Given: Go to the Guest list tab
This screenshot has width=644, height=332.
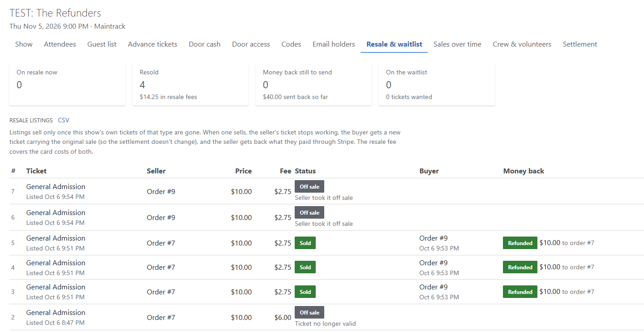Looking at the screenshot, I should (102, 44).
